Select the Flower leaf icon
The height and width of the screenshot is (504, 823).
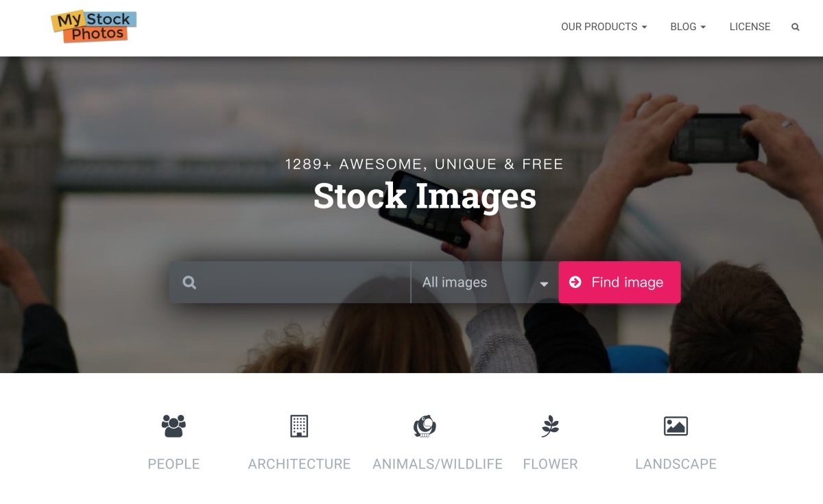coord(550,426)
